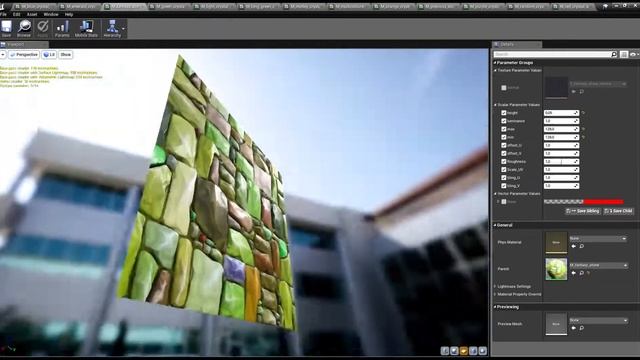
Task: Click the Apply toolbar icon
Action: 42,29
